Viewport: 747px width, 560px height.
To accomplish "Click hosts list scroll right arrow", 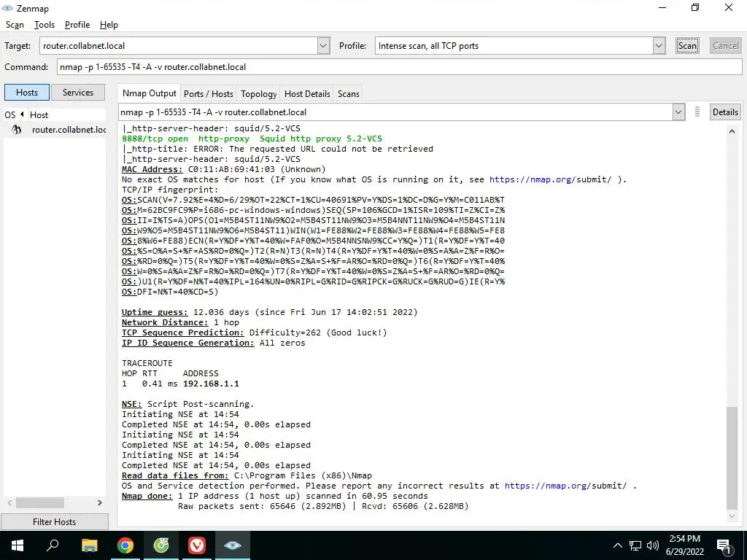I will (x=99, y=503).
